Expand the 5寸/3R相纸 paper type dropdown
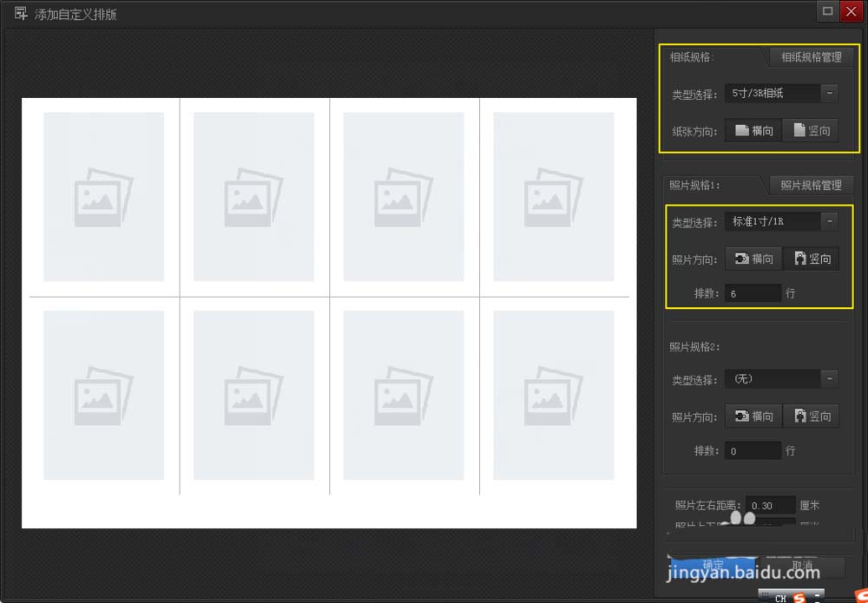Screen dimensions: 868x603 coord(781,93)
